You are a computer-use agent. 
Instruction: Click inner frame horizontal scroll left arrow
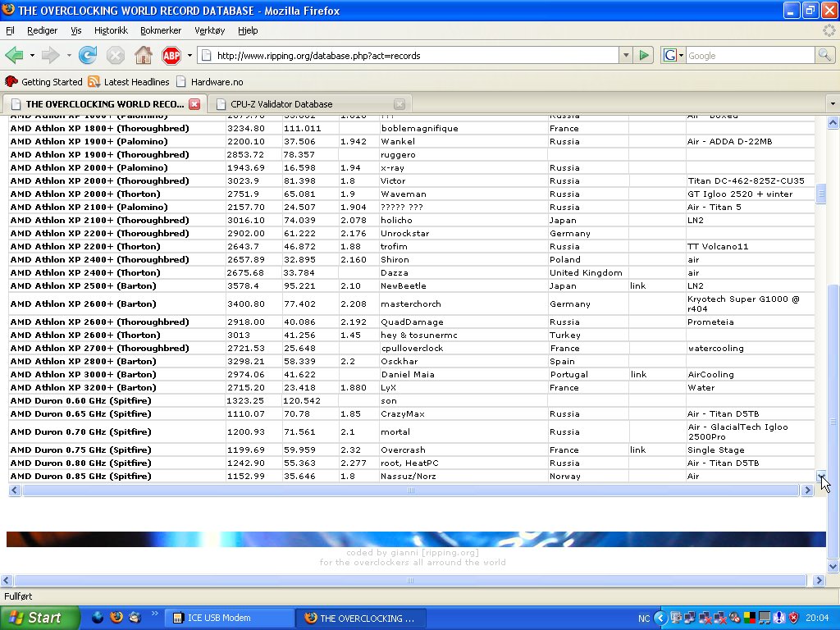click(15, 491)
